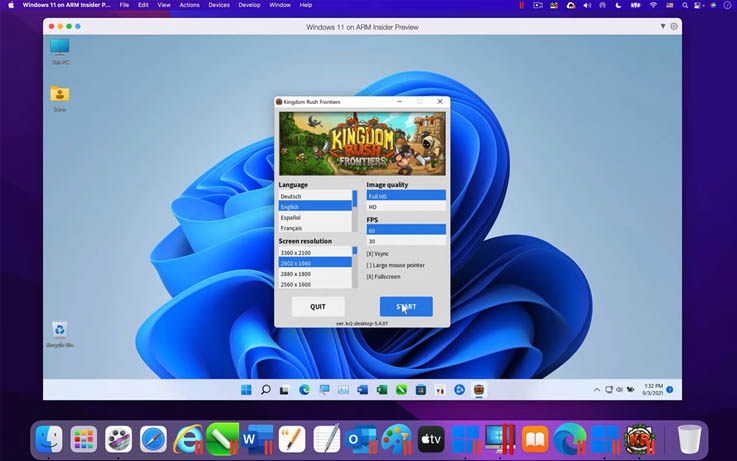Open the View menu
737x461 pixels.
click(x=164, y=5)
